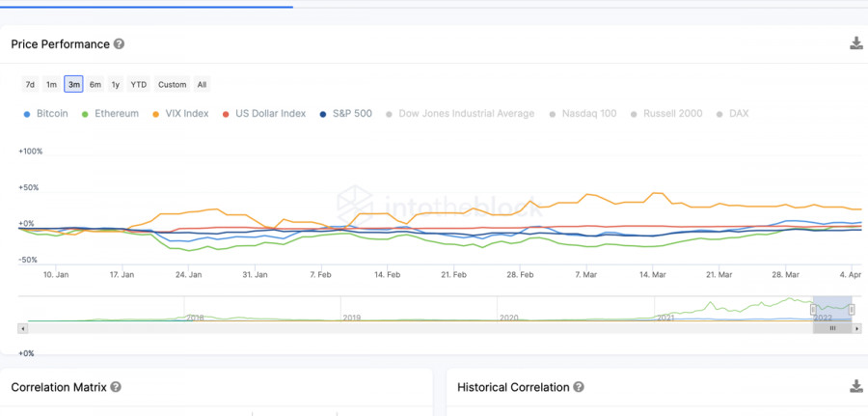Show All time range data

click(x=202, y=84)
